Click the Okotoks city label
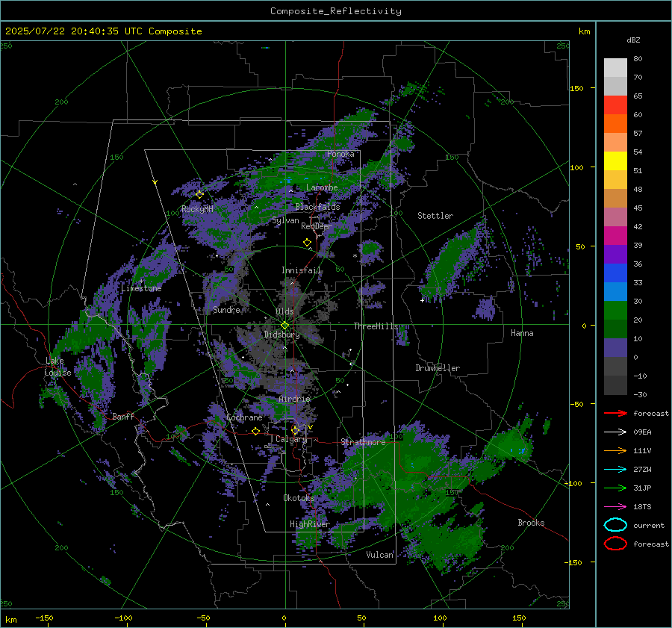The width and height of the screenshot is (672, 628). pos(299,497)
